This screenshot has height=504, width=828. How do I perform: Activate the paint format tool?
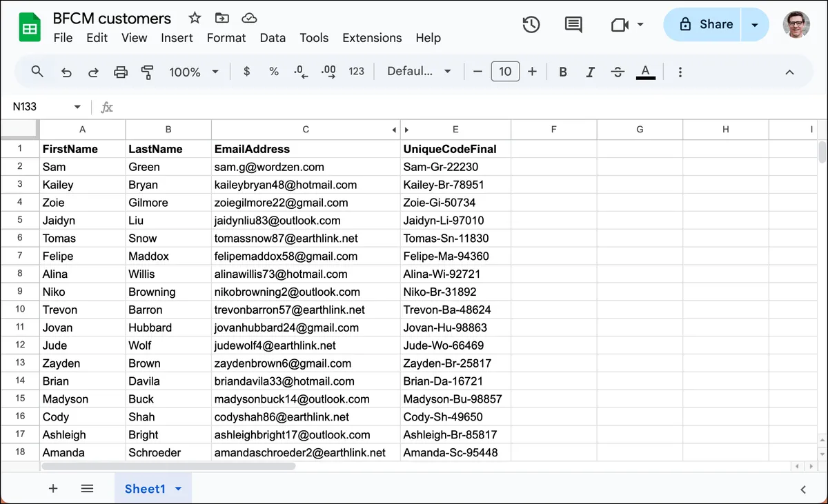(x=147, y=72)
